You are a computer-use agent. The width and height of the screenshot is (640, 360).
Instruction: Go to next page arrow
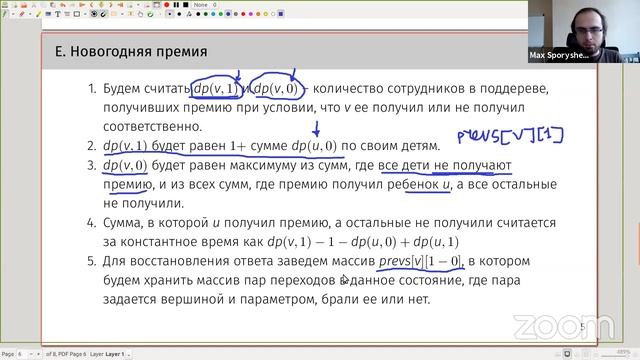pyautogui.click(x=111, y=5)
